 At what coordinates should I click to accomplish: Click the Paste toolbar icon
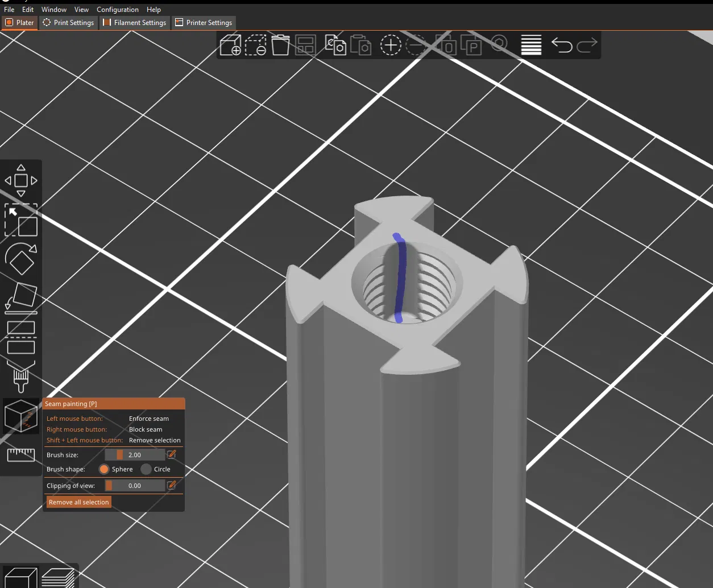pos(360,45)
